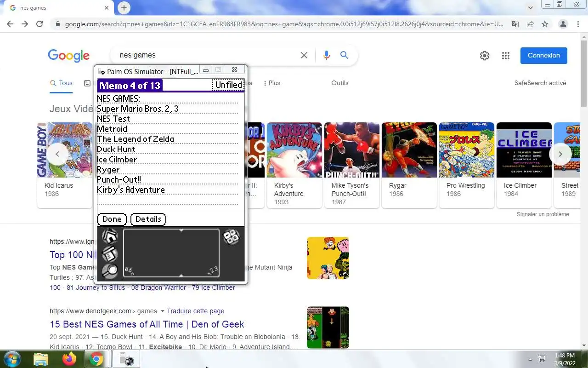The image size is (588, 368).
Task: Click the translate page icon in address bar
Action: click(515, 24)
